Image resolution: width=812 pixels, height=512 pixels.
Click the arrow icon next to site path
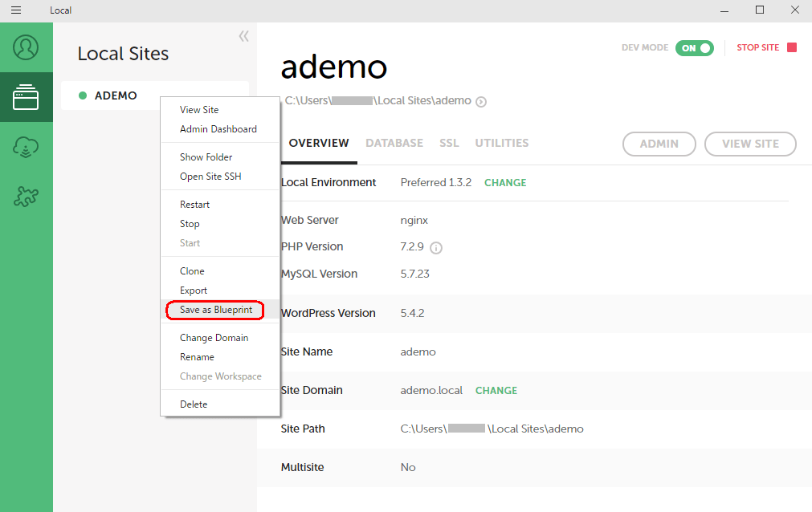point(481,102)
